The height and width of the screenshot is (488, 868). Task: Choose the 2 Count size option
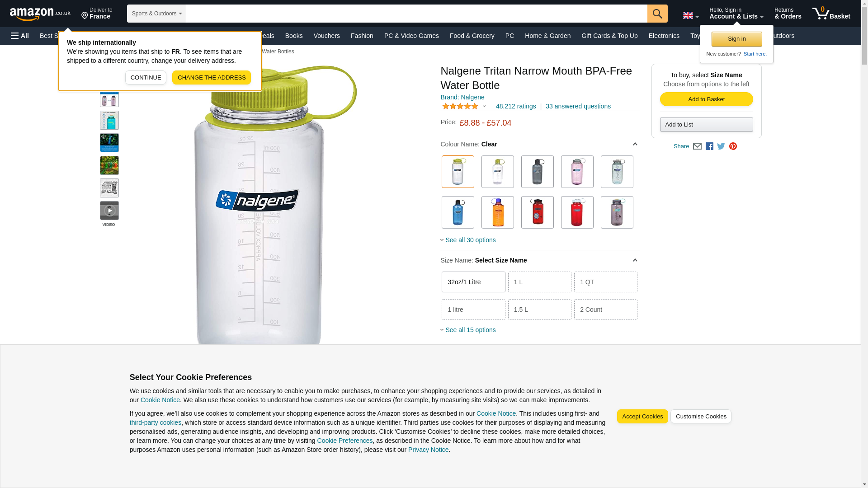point(606,310)
